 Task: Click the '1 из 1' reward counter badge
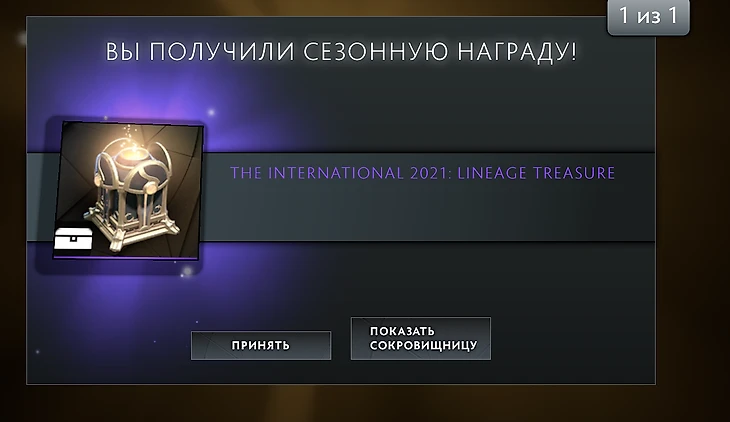tap(648, 17)
